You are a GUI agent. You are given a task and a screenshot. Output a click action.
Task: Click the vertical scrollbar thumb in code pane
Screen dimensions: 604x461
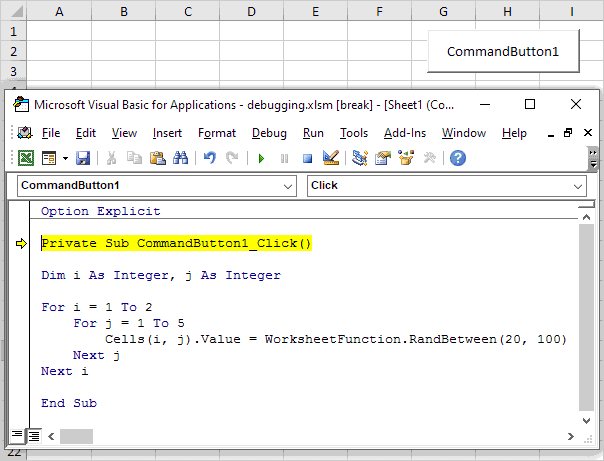pyautogui.click(x=586, y=318)
